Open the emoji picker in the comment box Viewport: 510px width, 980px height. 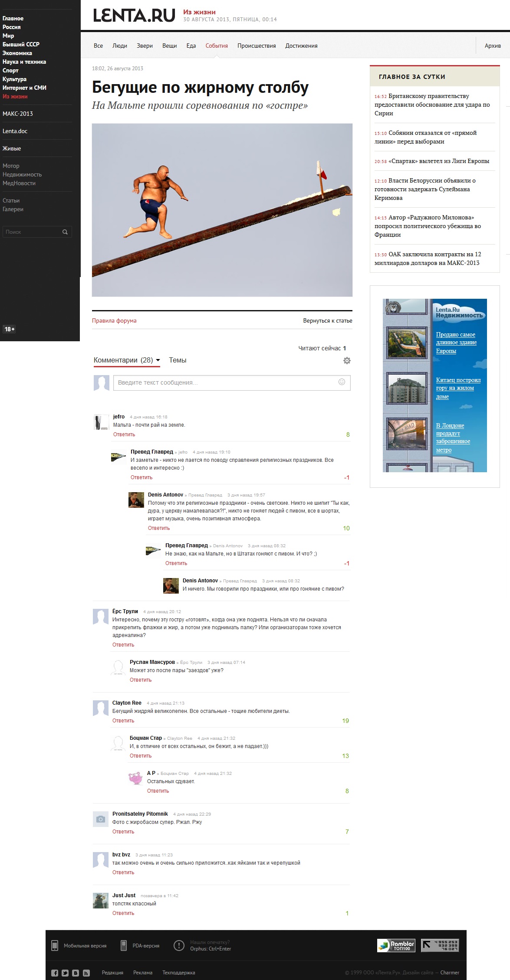pyautogui.click(x=342, y=382)
